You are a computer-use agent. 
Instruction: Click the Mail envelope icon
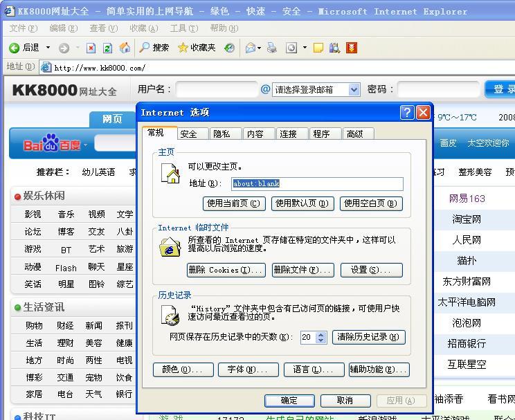coord(251,48)
